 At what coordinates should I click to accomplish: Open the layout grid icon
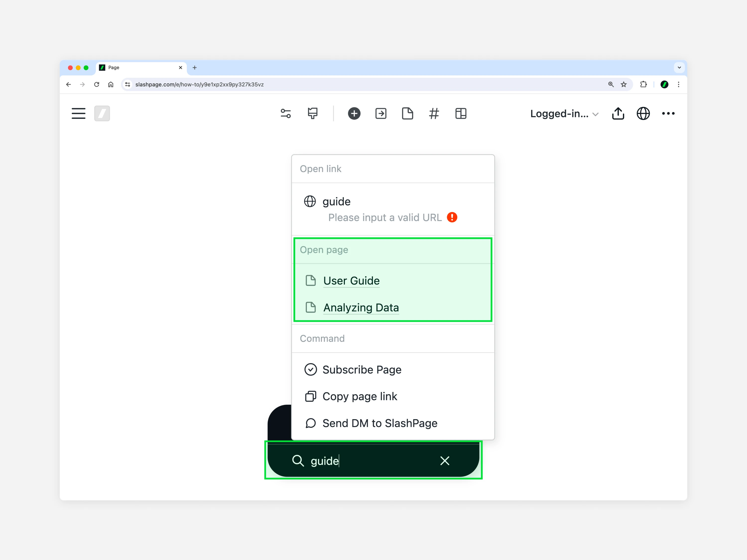click(461, 113)
